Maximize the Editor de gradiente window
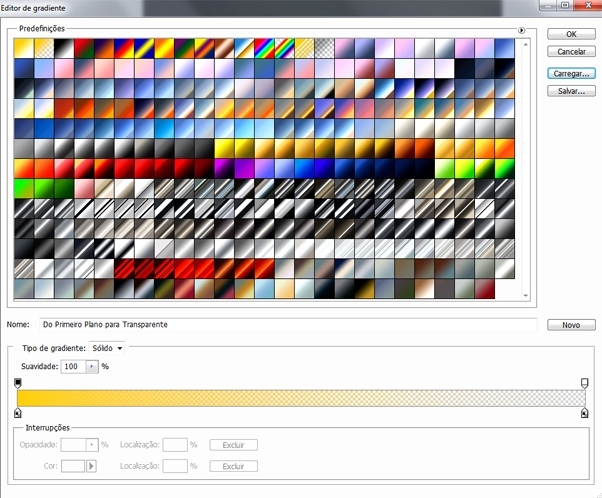Viewport: 602px width, 498px height. 565,5
